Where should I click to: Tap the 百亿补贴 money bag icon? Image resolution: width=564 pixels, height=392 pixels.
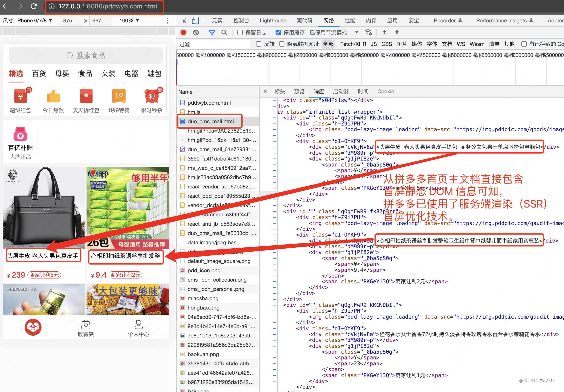(x=20, y=134)
